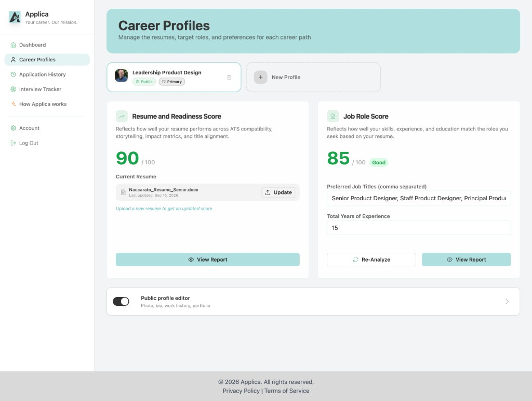
Task: Click Naccarato_Resume_Senior.docx file name
Action: point(164,189)
